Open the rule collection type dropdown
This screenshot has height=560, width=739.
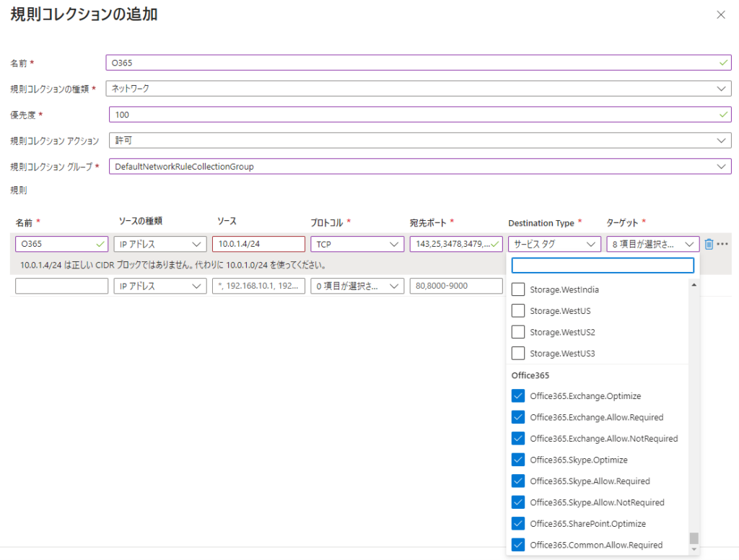coord(418,88)
